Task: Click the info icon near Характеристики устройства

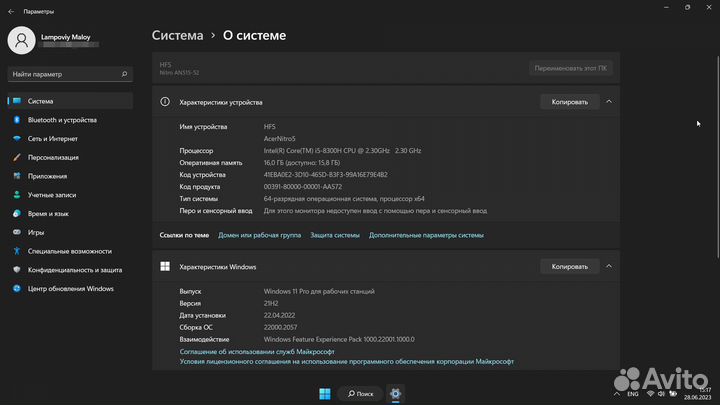Action: (165, 102)
